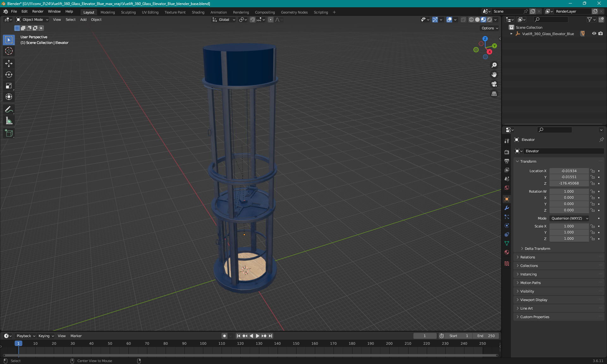
Task: Click the Location Z value field
Action: click(x=569, y=183)
